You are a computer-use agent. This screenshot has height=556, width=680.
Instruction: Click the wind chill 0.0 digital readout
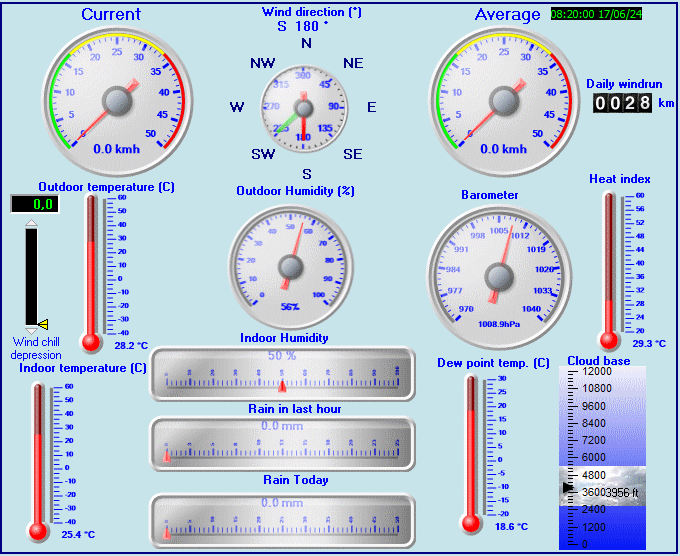[x=31, y=204]
